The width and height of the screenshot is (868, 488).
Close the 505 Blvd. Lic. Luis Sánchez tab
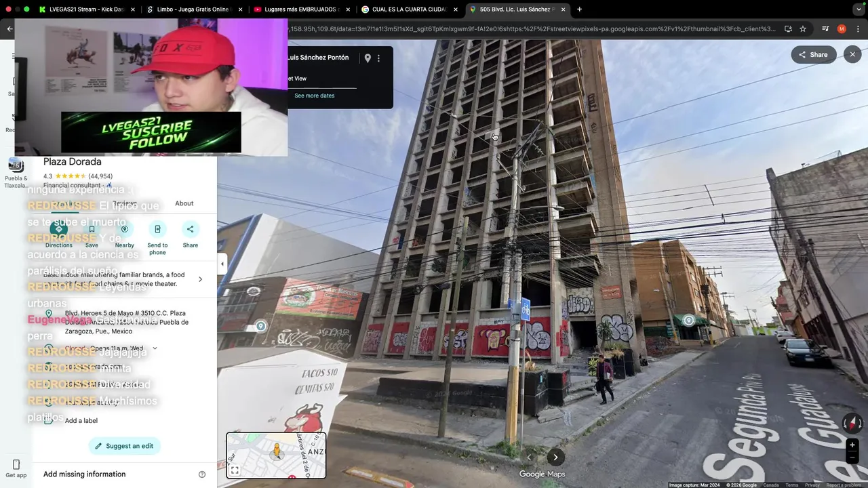click(563, 9)
